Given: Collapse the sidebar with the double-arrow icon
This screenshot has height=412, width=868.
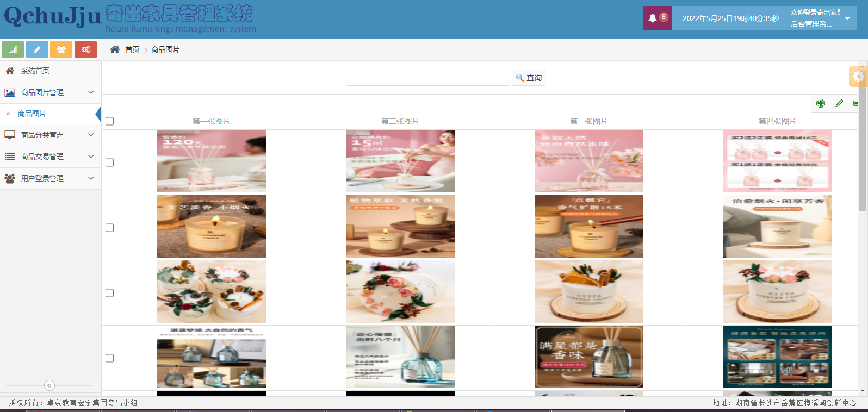Looking at the screenshot, I should coord(49,385).
